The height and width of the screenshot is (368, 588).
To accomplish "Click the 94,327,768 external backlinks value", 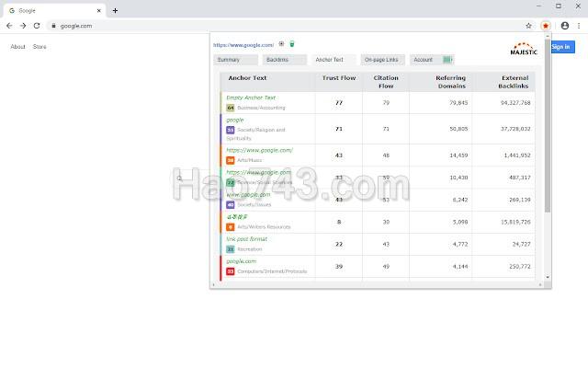I will (515, 102).
